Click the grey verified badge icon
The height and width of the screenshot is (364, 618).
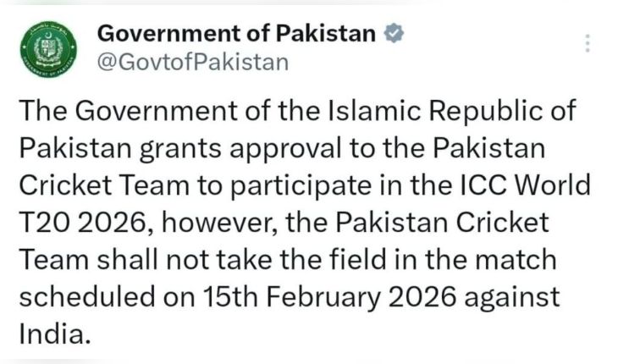[393, 33]
